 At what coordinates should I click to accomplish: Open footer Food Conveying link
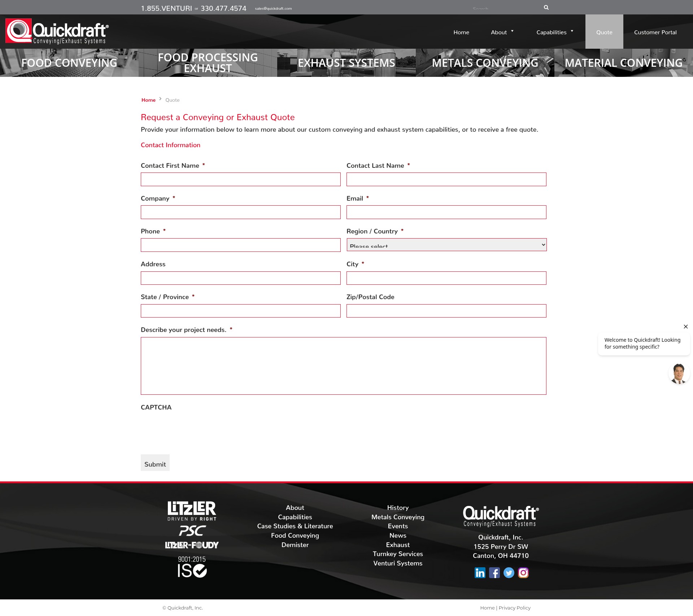pos(295,536)
